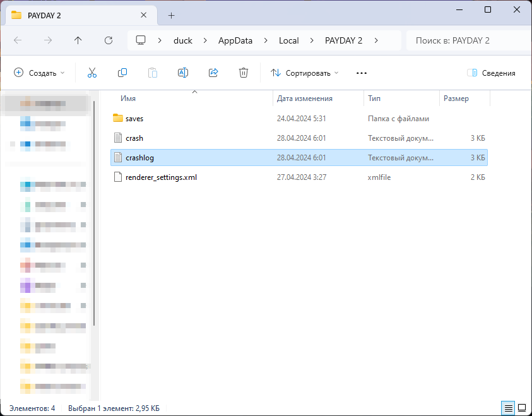532x416 pixels.
Task: Switch to large thumbnails view icon
Action: tap(522, 408)
